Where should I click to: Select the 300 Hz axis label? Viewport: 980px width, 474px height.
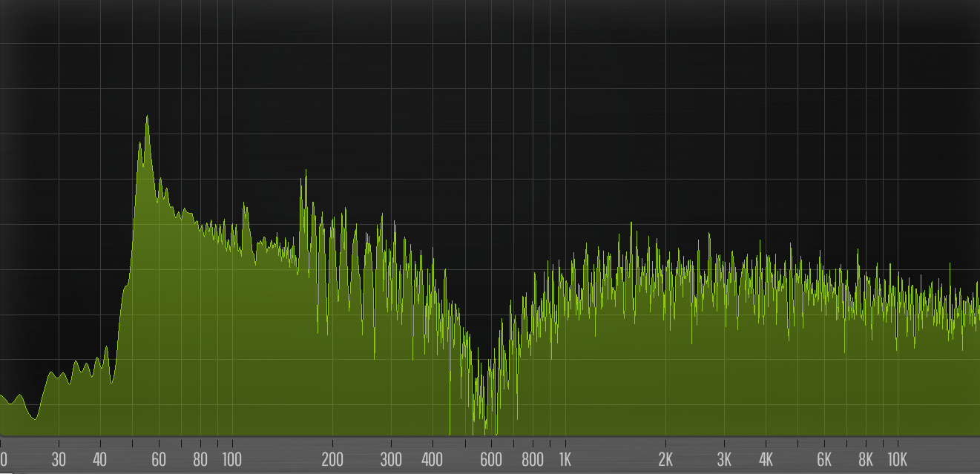pyautogui.click(x=391, y=459)
